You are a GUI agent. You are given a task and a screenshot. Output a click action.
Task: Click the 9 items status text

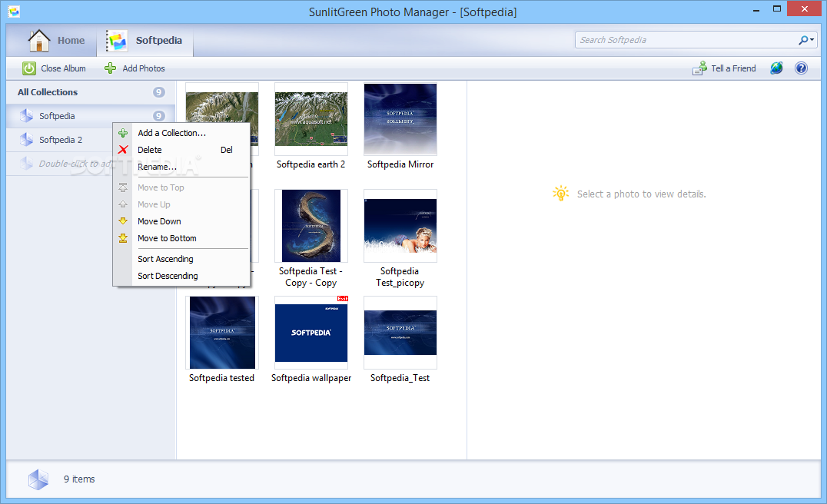click(x=79, y=479)
